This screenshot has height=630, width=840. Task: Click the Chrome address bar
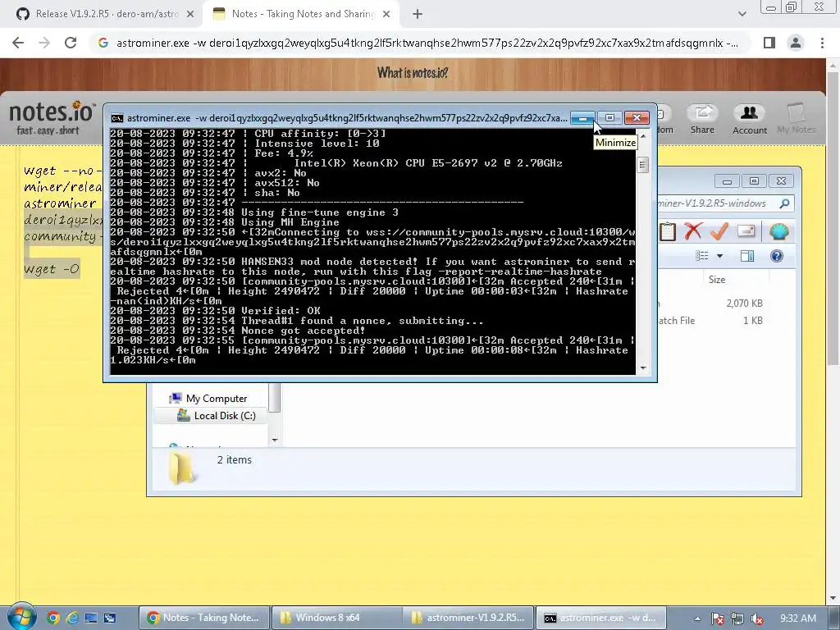coord(419,43)
